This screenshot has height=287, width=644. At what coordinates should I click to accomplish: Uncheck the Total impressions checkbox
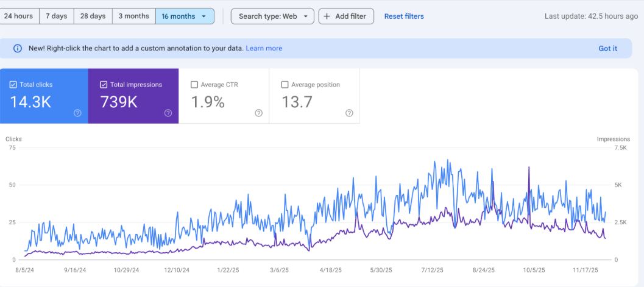(104, 85)
